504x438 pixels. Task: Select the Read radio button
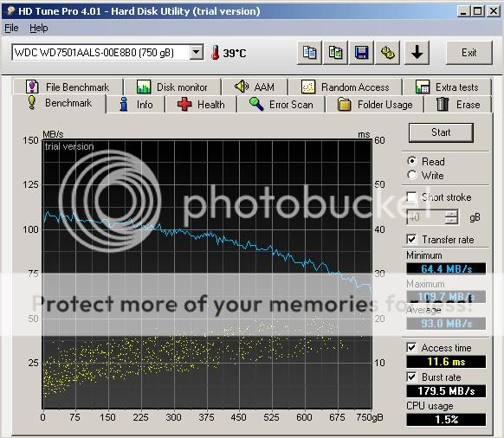pyautogui.click(x=412, y=161)
